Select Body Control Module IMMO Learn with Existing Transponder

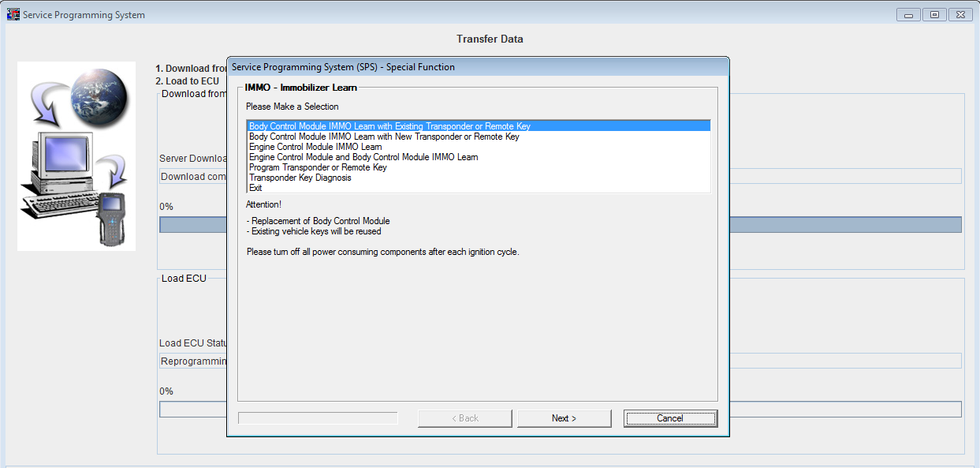(x=479, y=126)
